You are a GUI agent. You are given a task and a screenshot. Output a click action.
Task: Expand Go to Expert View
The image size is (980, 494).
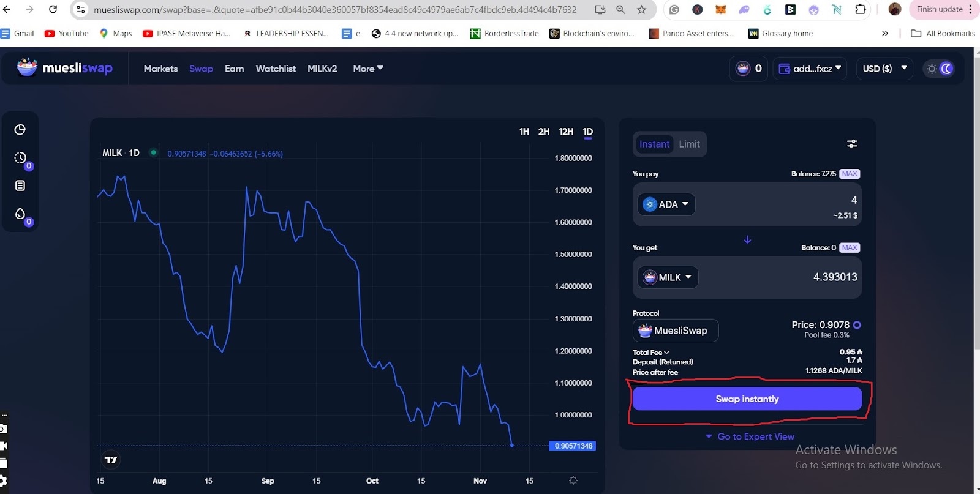pos(750,436)
